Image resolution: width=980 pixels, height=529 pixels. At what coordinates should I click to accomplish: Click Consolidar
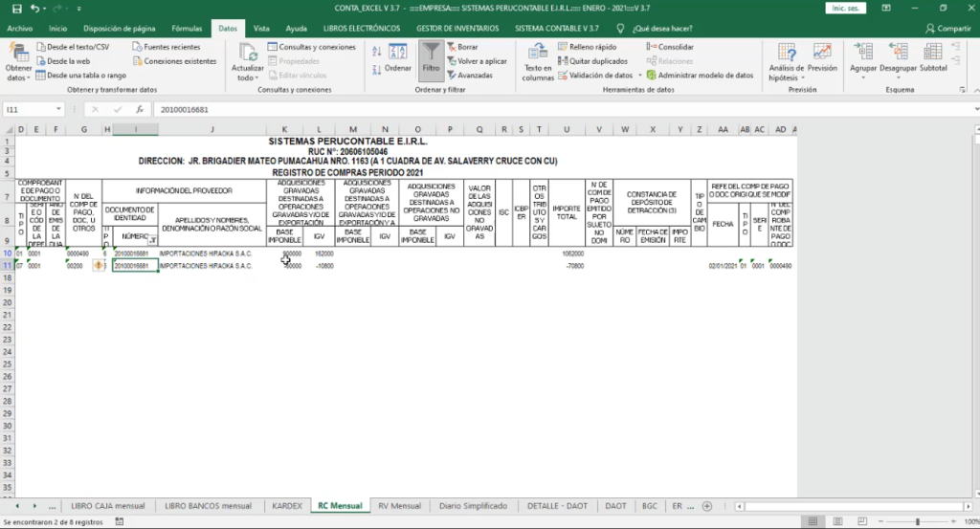coord(670,47)
